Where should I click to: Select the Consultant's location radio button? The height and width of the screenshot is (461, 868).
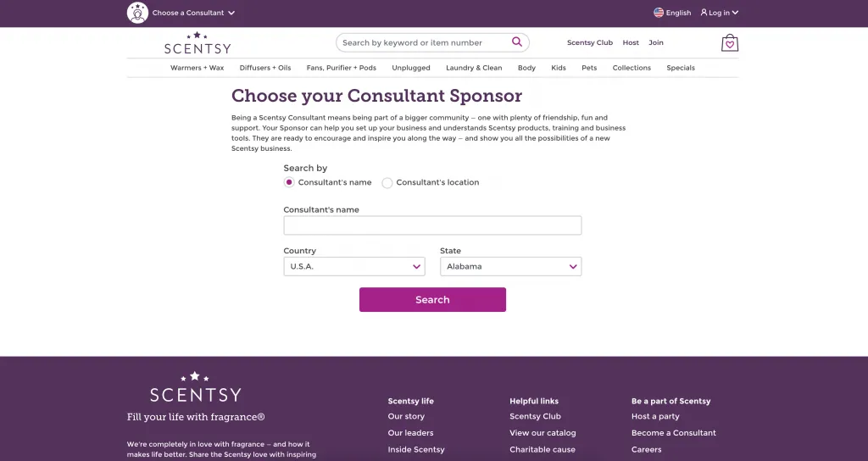tap(387, 183)
